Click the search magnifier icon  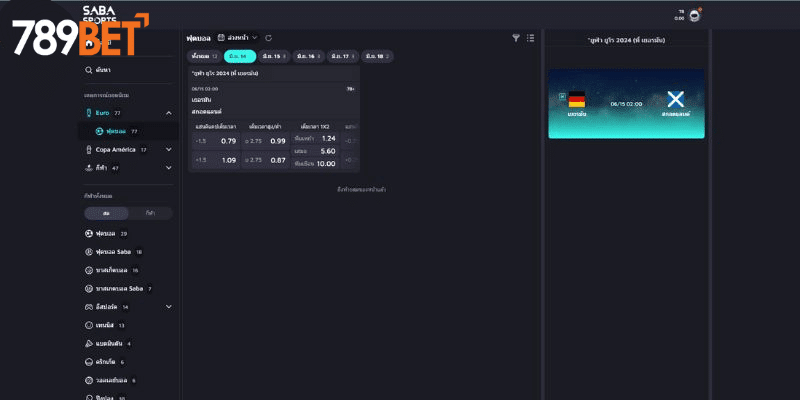89,70
